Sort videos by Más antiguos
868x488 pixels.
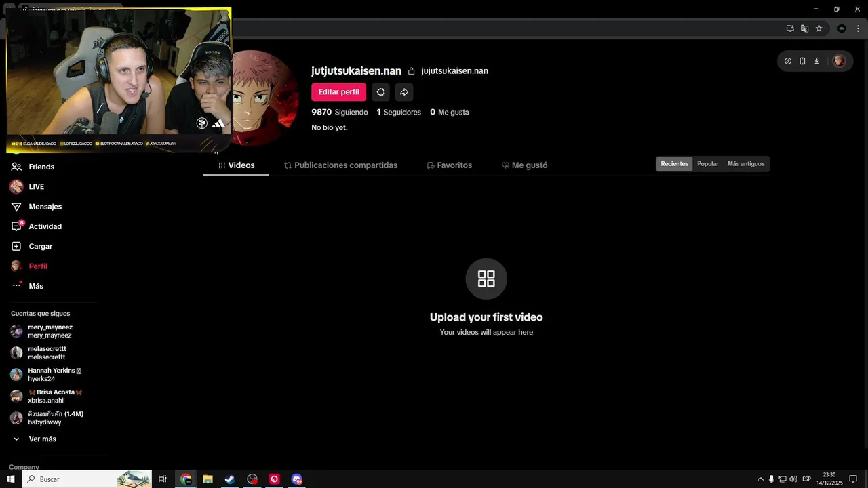(746, 164)
